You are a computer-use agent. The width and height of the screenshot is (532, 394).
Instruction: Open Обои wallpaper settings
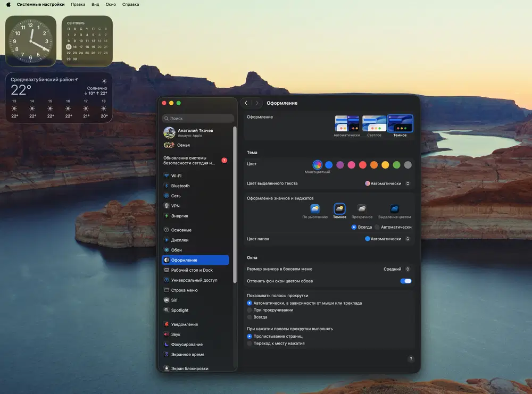coord(195,250)
